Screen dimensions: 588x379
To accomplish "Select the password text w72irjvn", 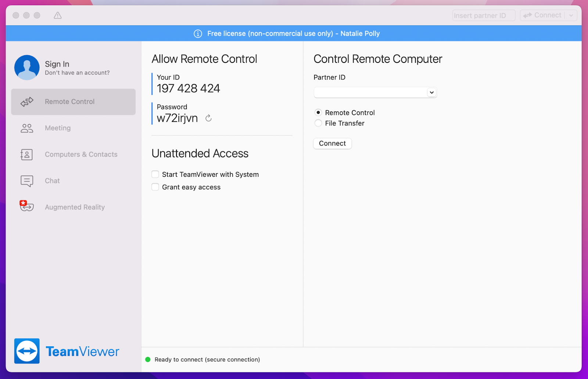I will [x=178, y=118].
